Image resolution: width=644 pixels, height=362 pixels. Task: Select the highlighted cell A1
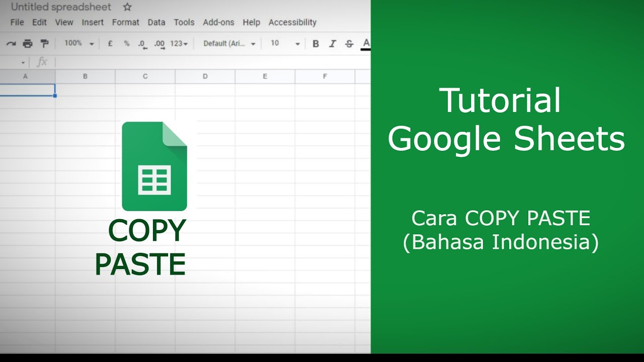(x=27, y=90)
